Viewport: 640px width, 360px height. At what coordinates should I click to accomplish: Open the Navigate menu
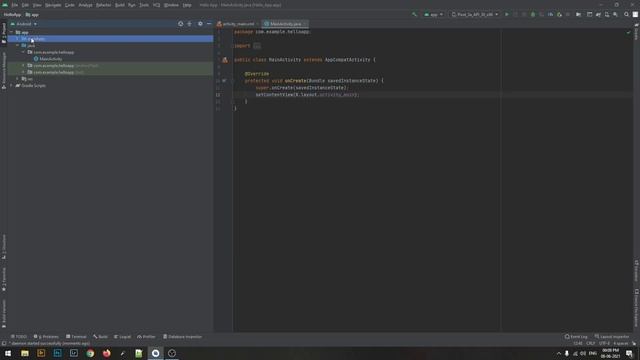[53, 5]
